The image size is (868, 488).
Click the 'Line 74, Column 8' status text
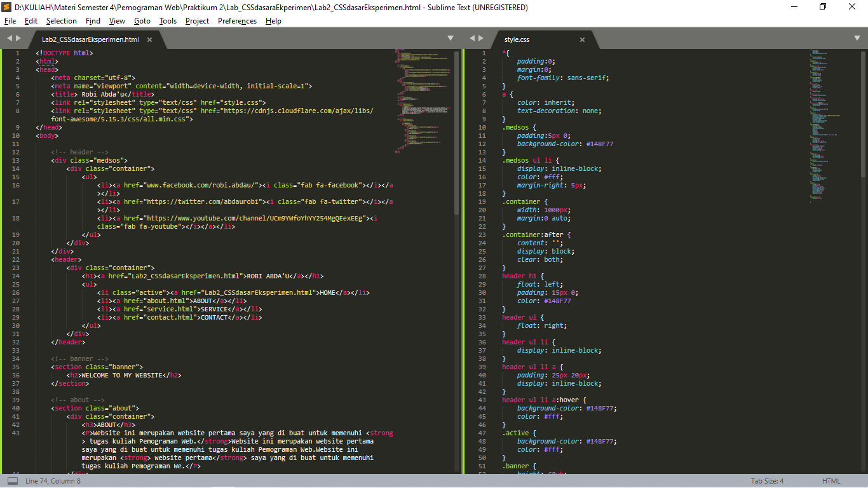(53, 481)
